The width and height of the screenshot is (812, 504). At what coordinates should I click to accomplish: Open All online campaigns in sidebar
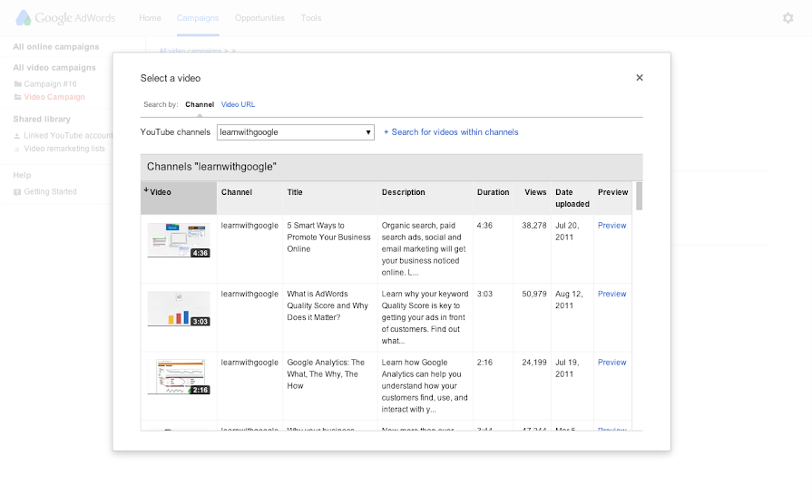(56, 46)
